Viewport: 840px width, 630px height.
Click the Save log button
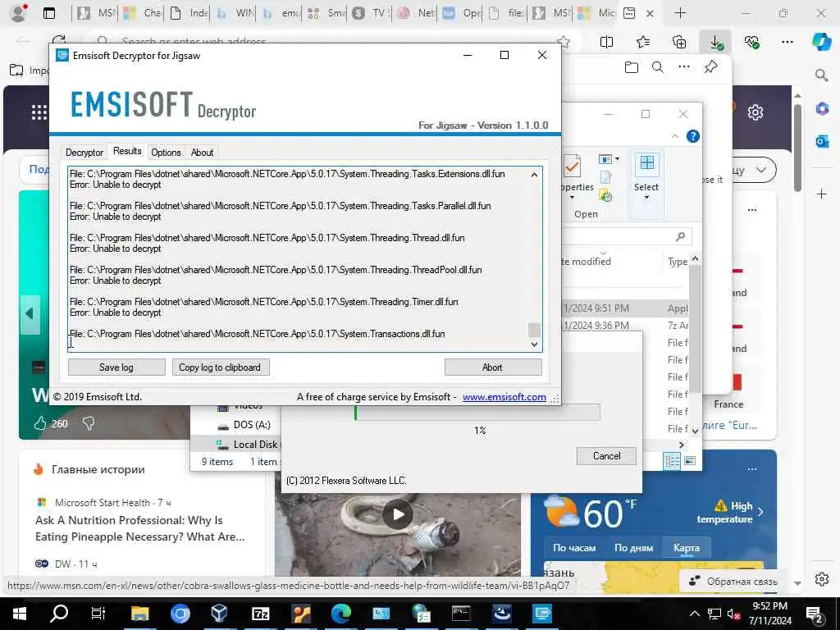[x=116, y=367]
